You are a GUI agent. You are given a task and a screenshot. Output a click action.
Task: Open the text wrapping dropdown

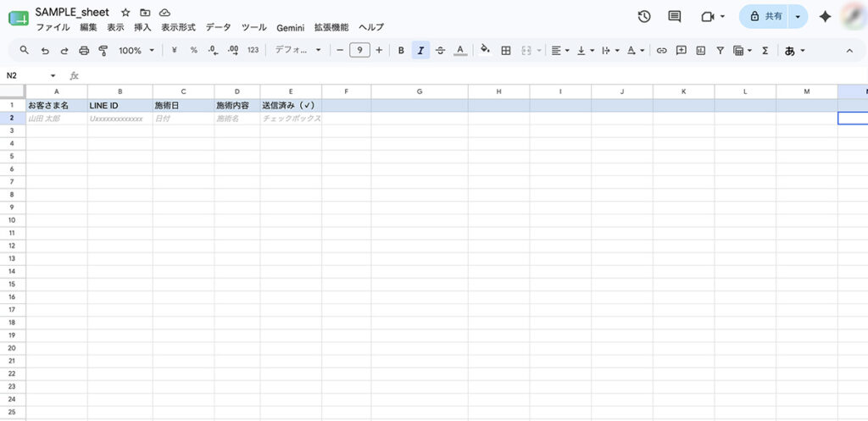[610, 50]
